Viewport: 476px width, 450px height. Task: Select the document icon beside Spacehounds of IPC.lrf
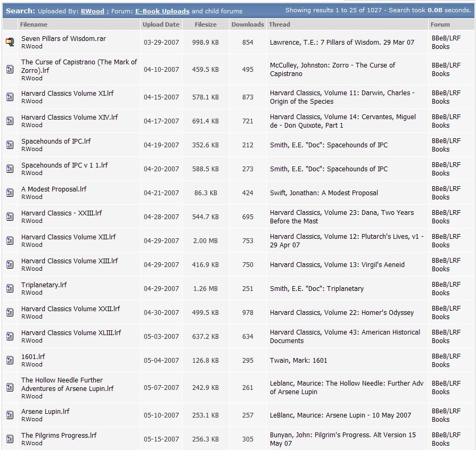[10, 145]
